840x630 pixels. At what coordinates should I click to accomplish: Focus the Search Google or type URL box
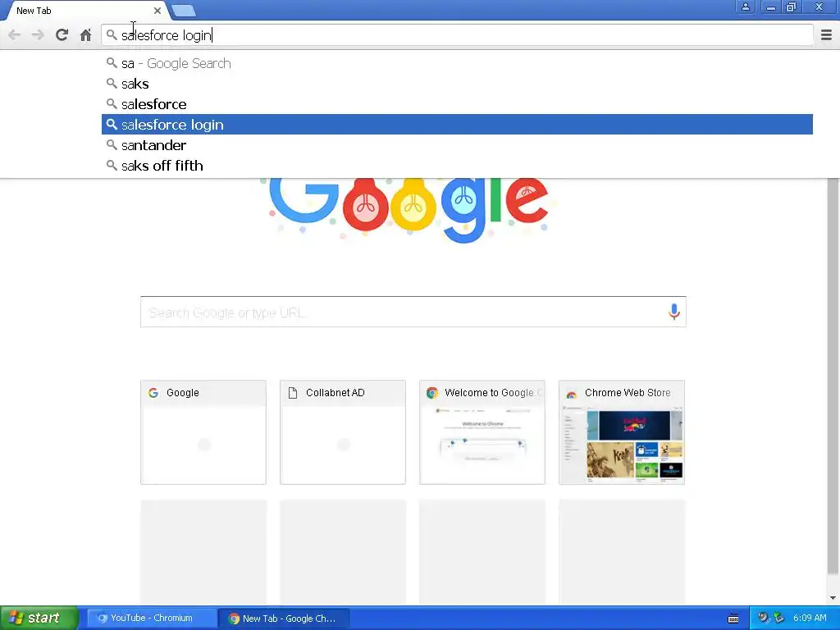413,312
